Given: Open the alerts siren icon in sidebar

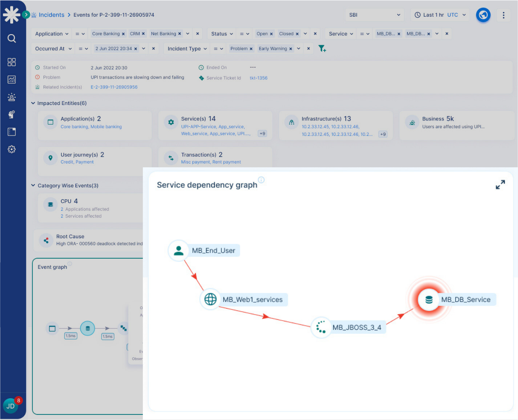Looking at the screenshot, I should coord(12,97).
